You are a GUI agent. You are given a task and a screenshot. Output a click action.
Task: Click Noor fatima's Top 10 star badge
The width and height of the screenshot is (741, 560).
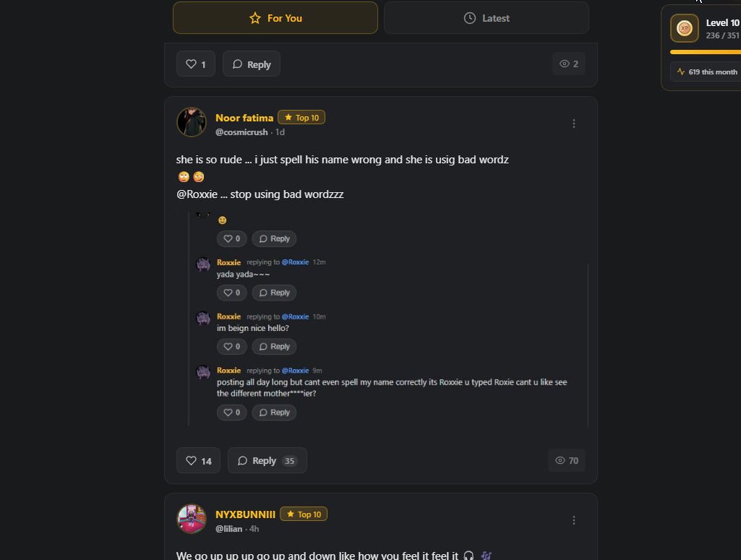click(301, 118)
